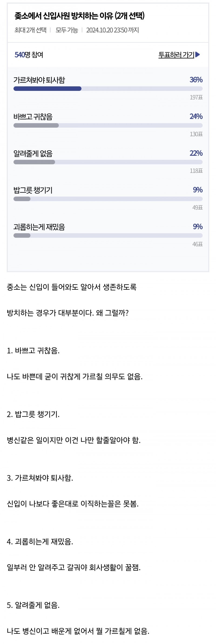Click the poll title about 신입사원 방치하는 이유

tap(80, 16)
